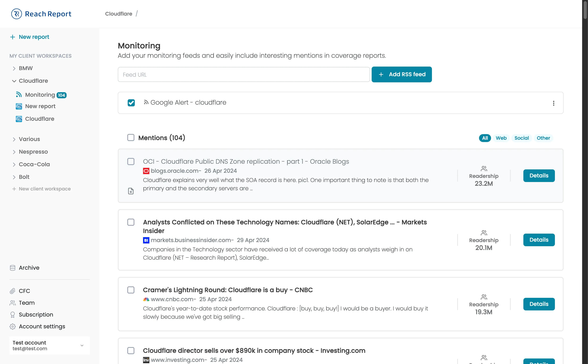Open the Google Alert feed options menu
Viewport: 588px width, 364px height.
[x=554, y=103]
